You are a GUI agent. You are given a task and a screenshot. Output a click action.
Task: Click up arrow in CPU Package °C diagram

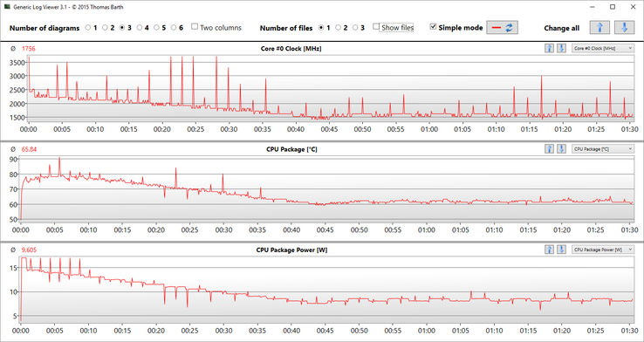pyautogui.click(x=549, y=149)
